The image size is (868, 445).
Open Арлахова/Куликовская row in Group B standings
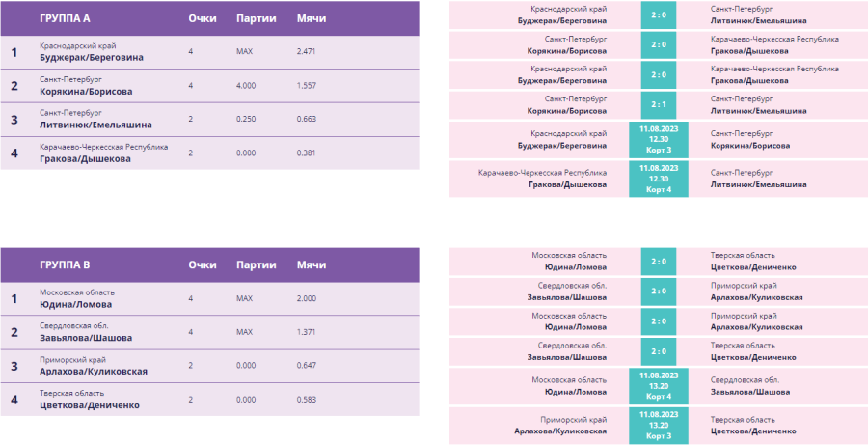click(94, 371)
